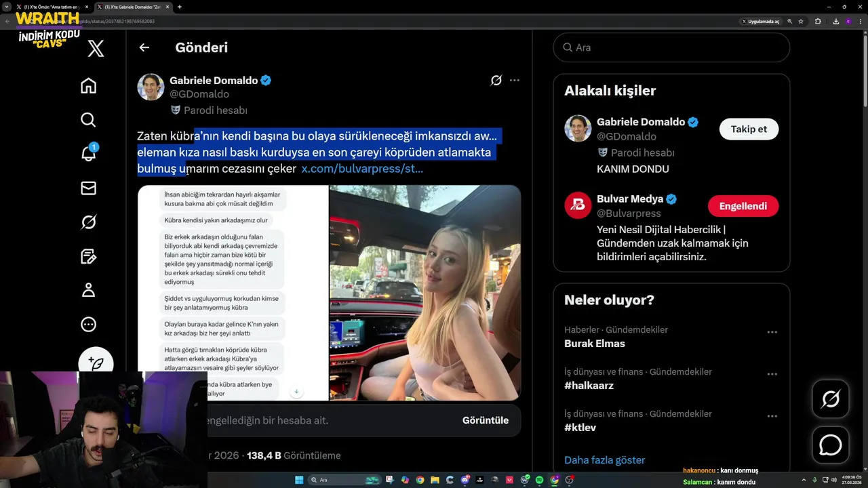Open the X logo home link
Screen dimensions: 868x488
click(96, 49)
